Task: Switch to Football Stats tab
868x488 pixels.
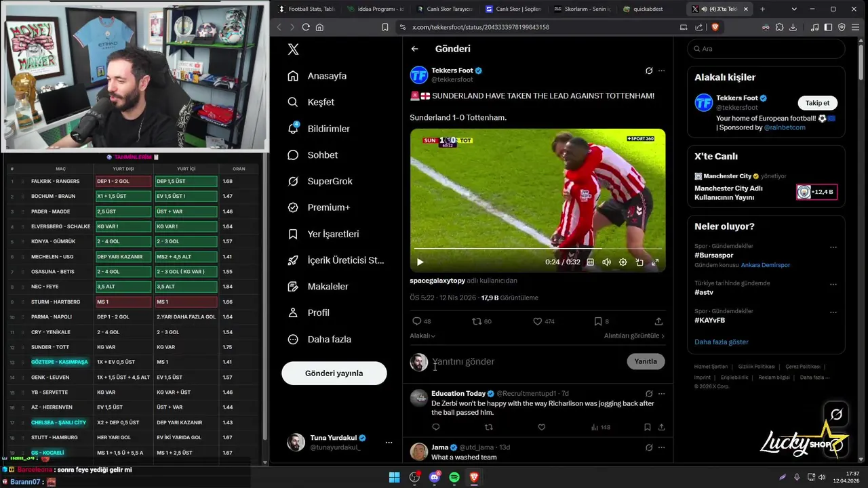Action: pos(306,9)
